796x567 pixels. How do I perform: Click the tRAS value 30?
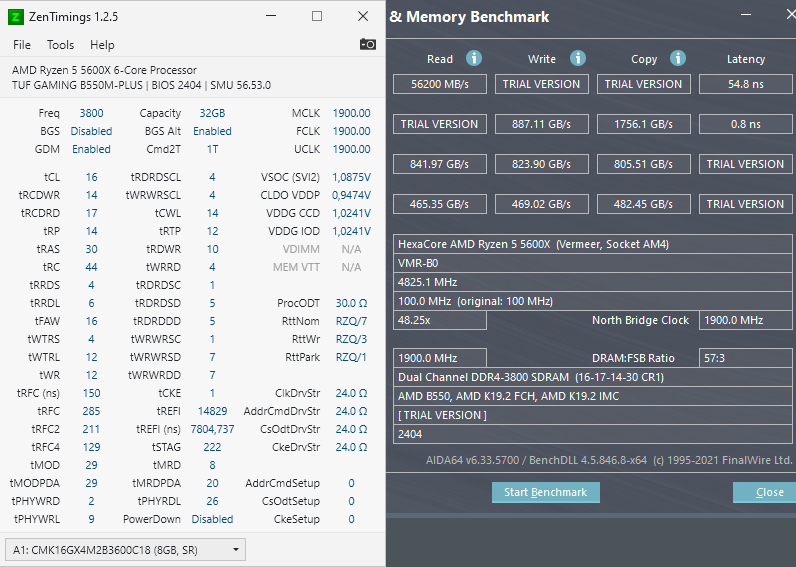(x=91, y=249)
